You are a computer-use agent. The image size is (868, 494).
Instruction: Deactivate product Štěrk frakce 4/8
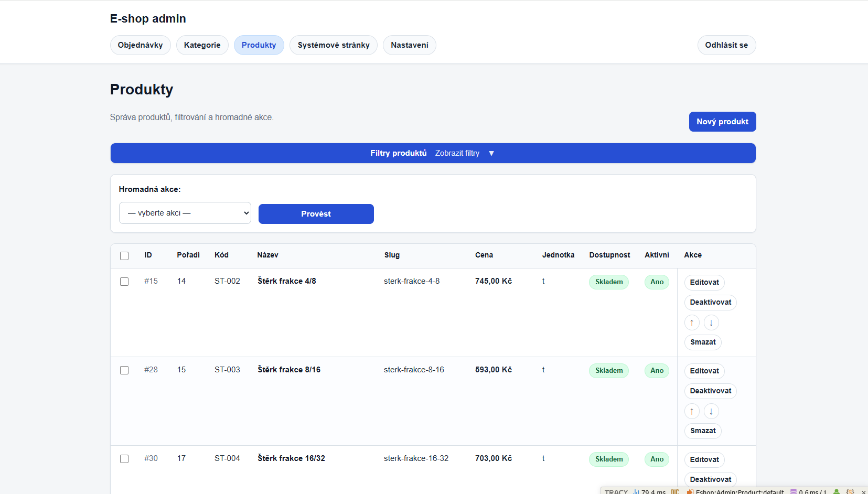pos(711,302)
